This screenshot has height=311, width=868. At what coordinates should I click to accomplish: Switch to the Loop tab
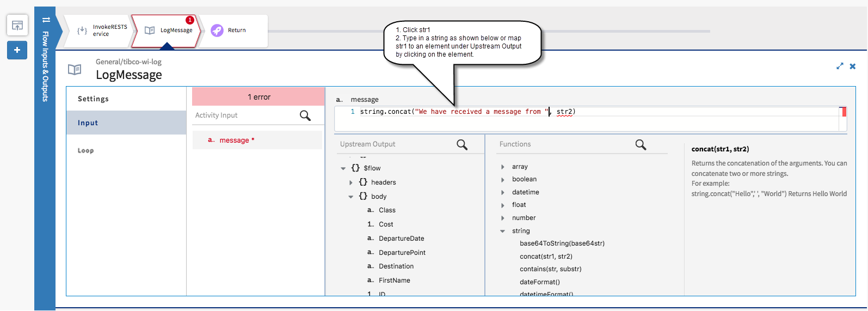point(85,150)
